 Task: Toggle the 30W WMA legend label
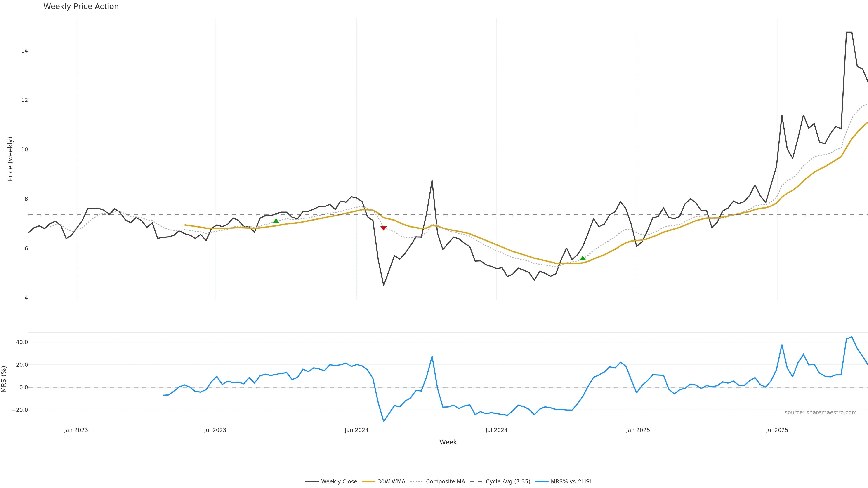pos(391,482)
